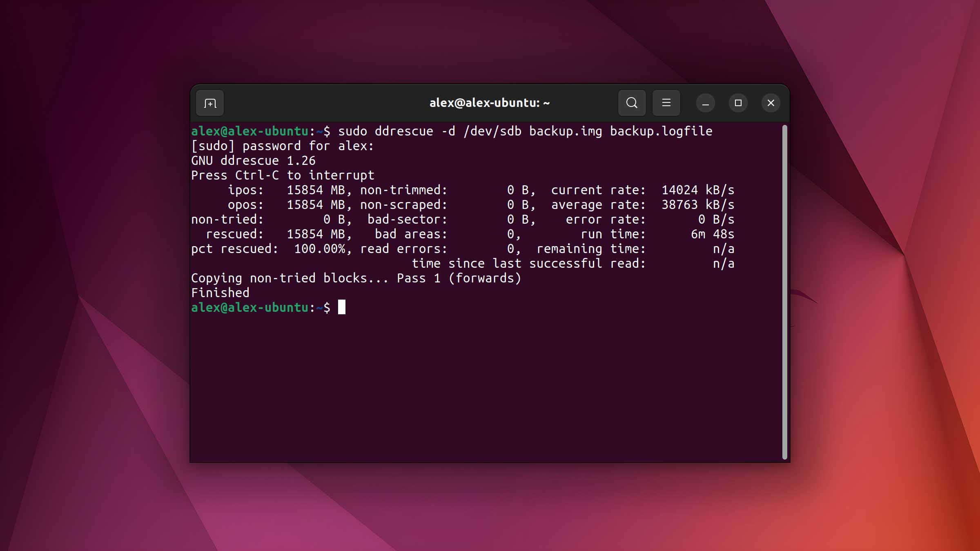Click the run time value 6m 48s
Screen dimensions: 980x551
713,234
